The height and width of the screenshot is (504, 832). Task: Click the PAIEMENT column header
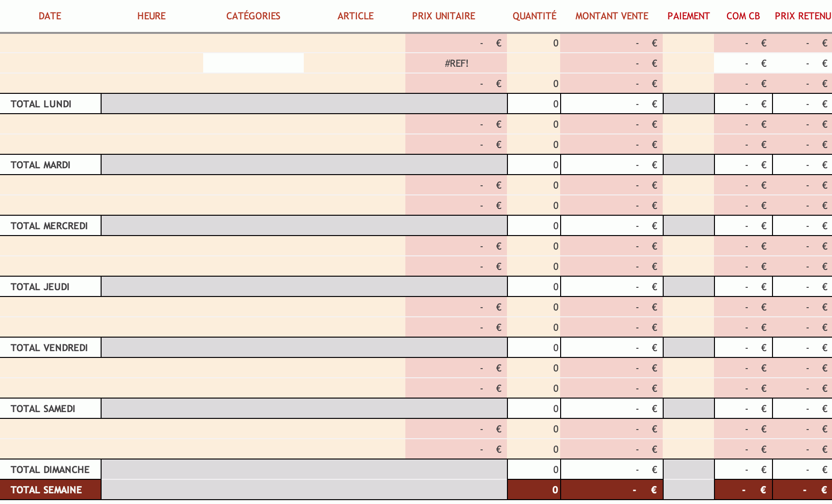tap(688, 16)
